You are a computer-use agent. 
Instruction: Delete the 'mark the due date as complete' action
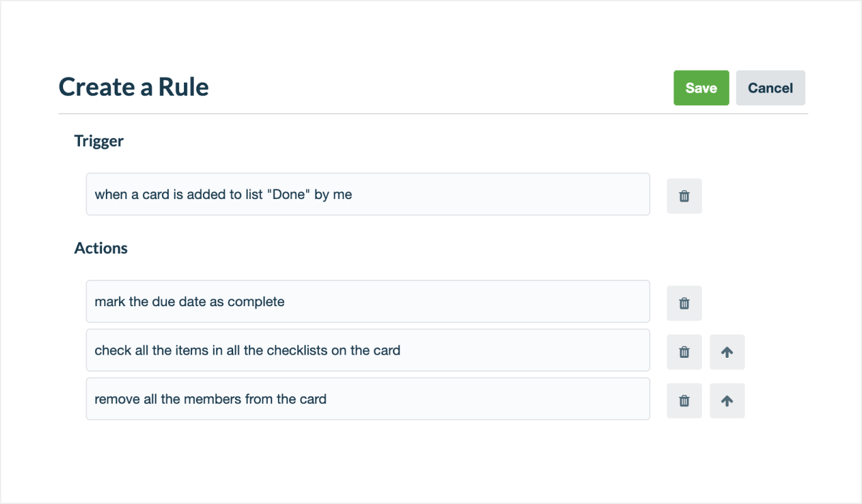[684, 303]
